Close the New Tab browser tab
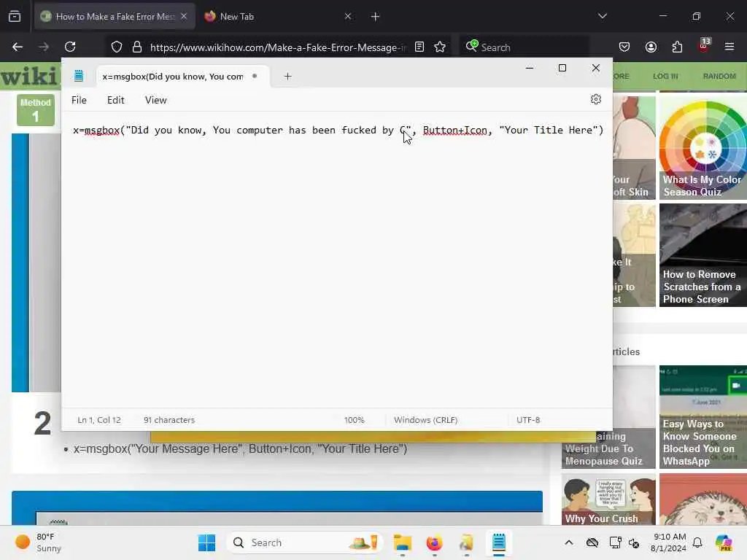 (x=348, y=16)
